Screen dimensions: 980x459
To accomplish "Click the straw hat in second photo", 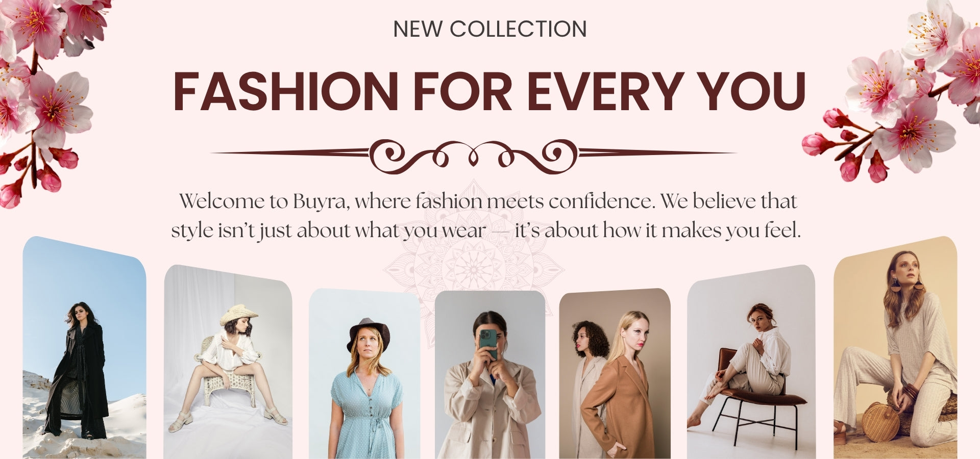I will 238,314.
